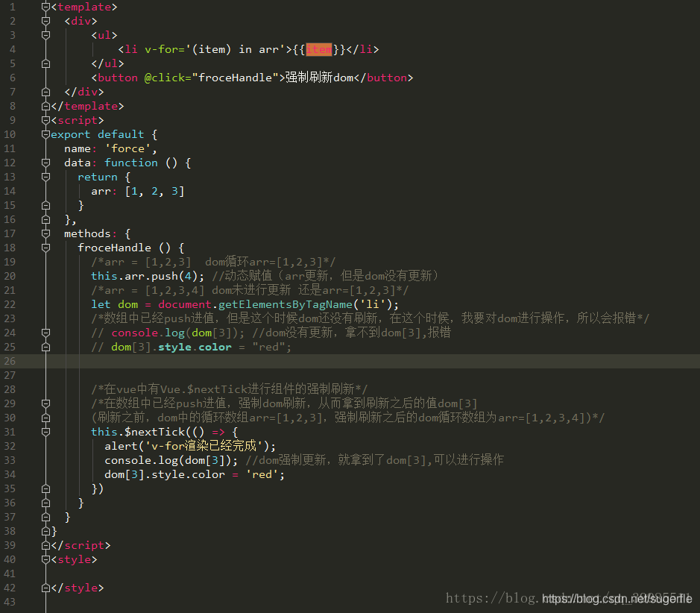Viewport: 700px width, 613px height.
Task: Click line number 4 in the gutter
Action: click(x=13, y=49)
